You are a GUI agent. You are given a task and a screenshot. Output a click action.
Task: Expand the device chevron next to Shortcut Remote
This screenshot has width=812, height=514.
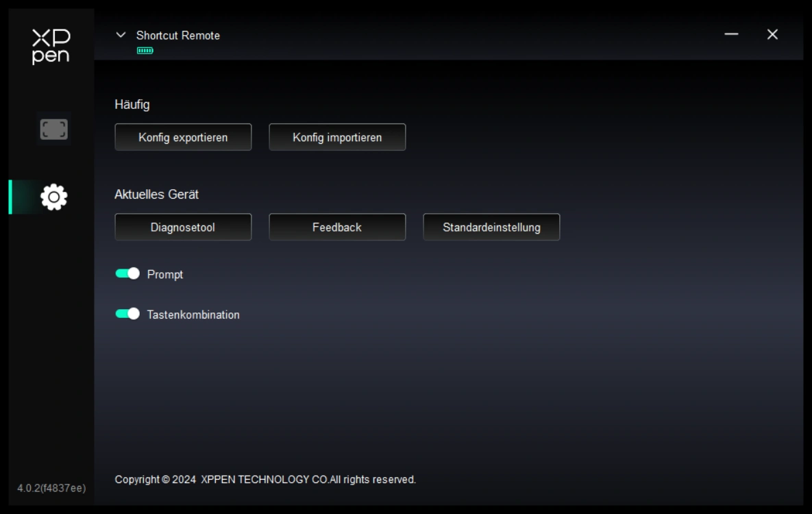(121, 35)
